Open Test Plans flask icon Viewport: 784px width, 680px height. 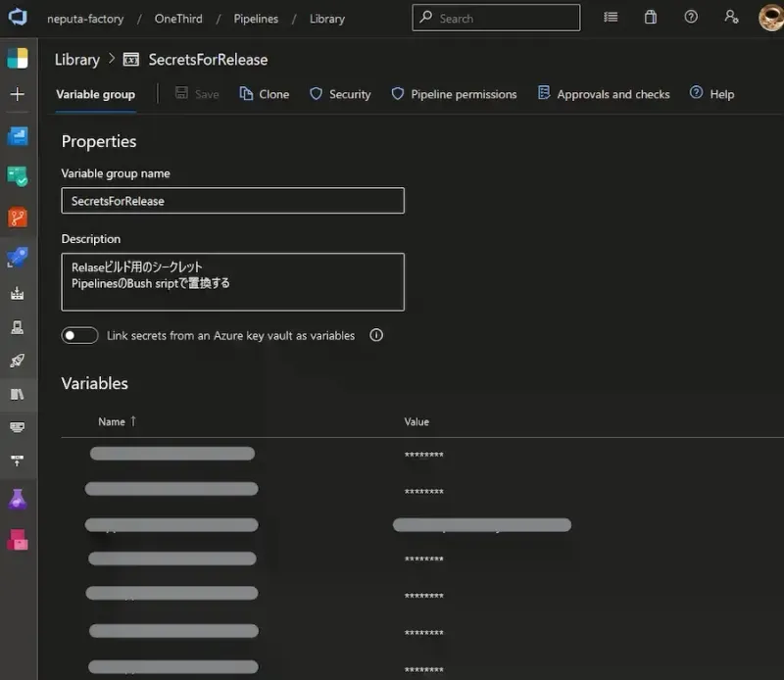click(x=18, y=500)
